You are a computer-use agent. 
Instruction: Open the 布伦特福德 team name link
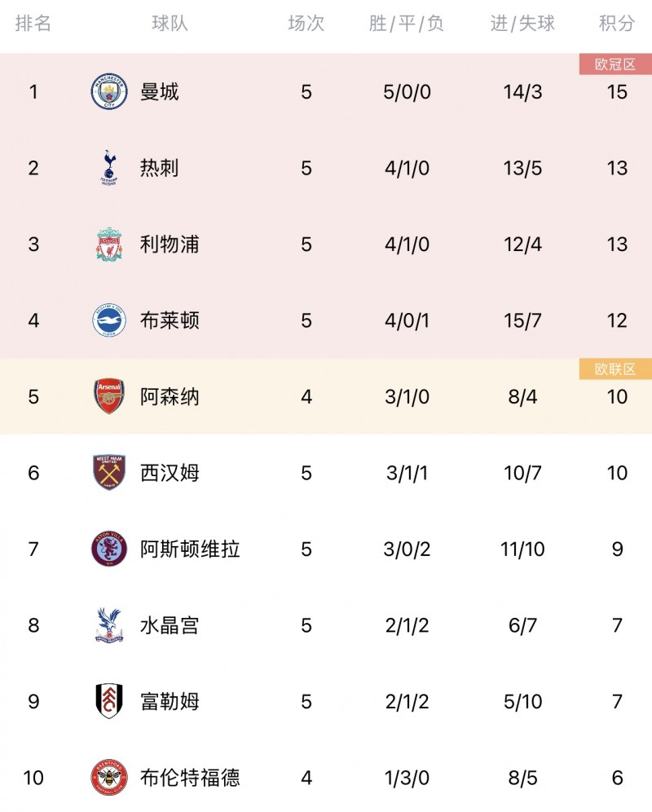[190, 778]
